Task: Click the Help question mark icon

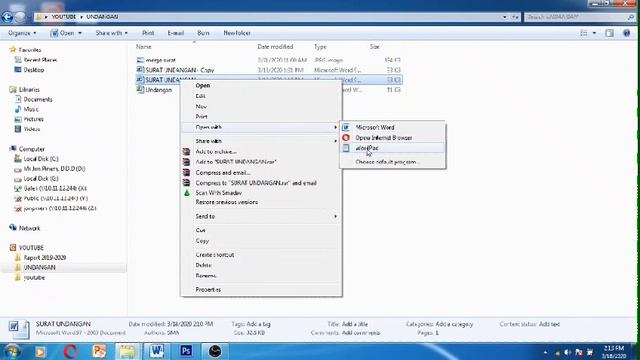Action: pyautogui.click(x=627, y=33)
